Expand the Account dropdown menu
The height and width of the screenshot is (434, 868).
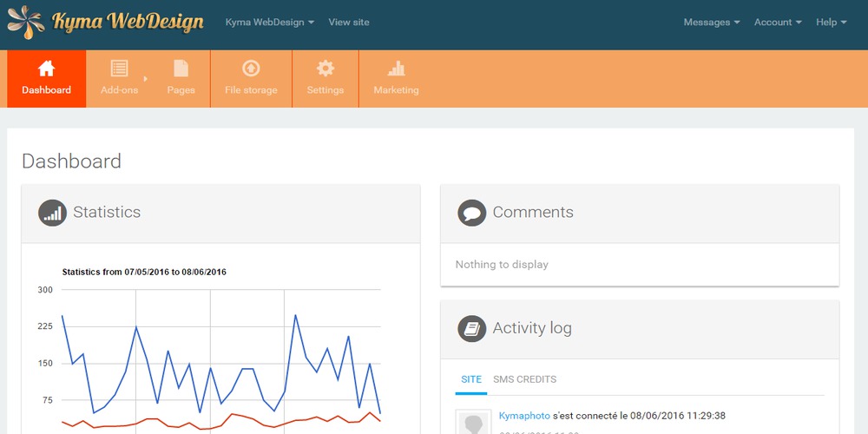click(778, 23)
